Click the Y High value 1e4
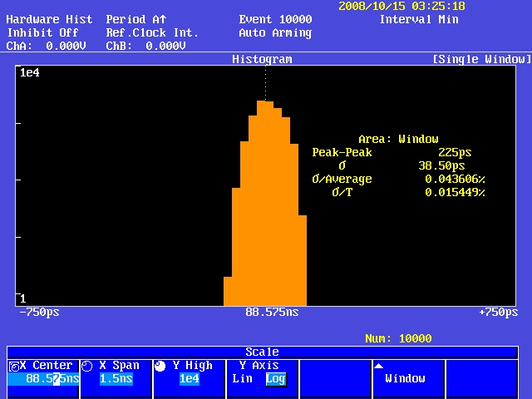 (x=190, y=379)
